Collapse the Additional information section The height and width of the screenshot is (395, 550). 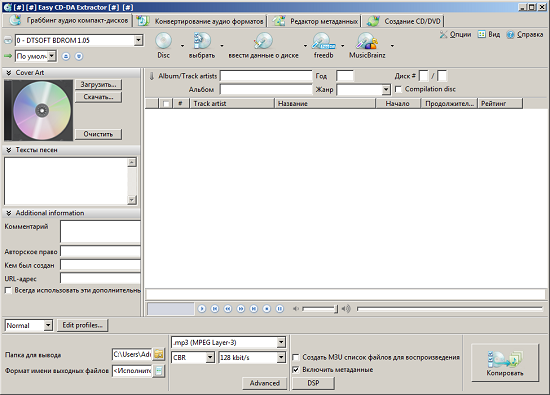point(9,213)
